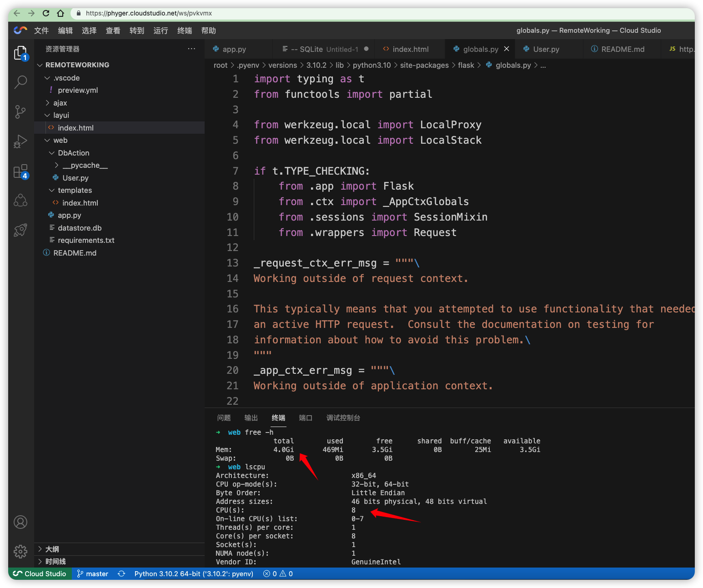
Task: Open the Search panel icon
Action: point(20,82)
